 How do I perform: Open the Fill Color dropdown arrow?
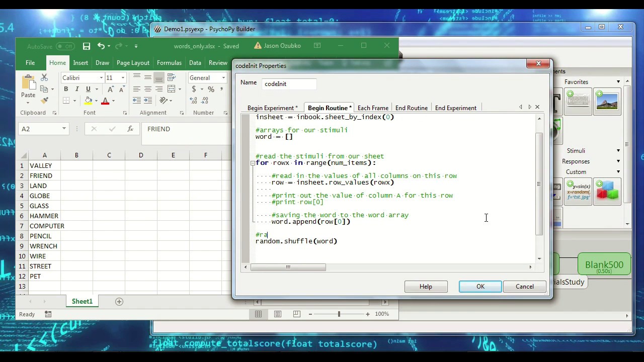pos(97,101)
